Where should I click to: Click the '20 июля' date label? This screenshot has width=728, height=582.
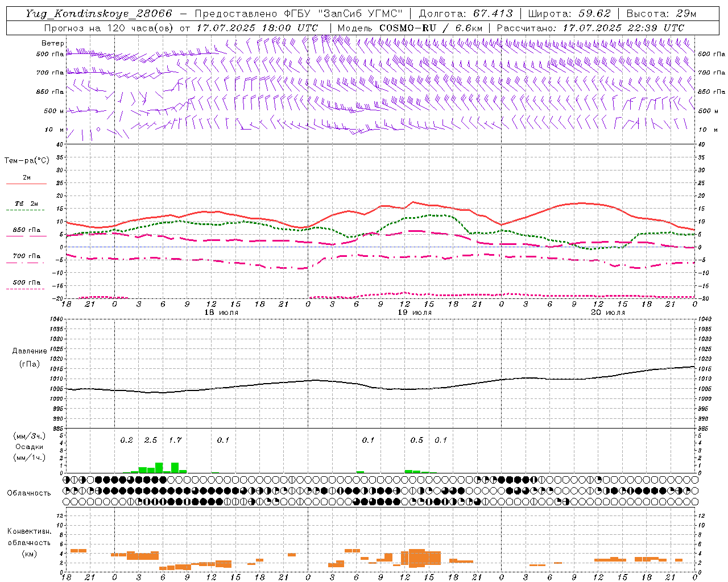pyautogui.click(x=608, y=313)
